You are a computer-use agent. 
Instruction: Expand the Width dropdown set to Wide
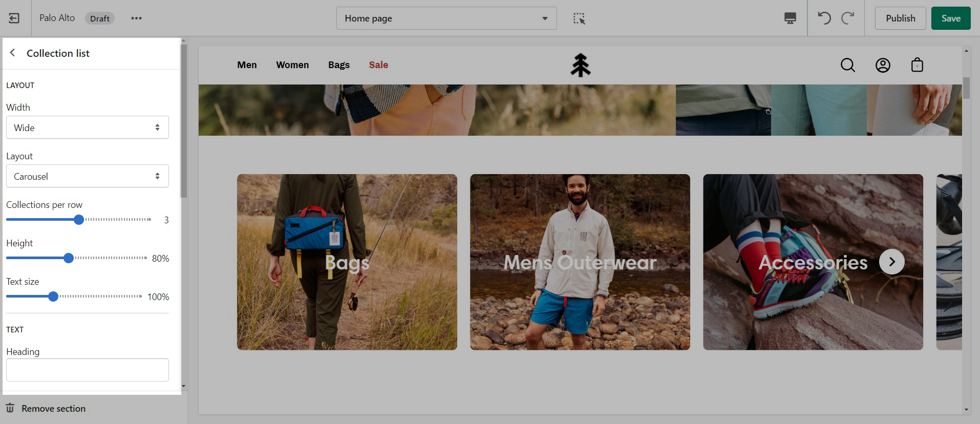88,128
